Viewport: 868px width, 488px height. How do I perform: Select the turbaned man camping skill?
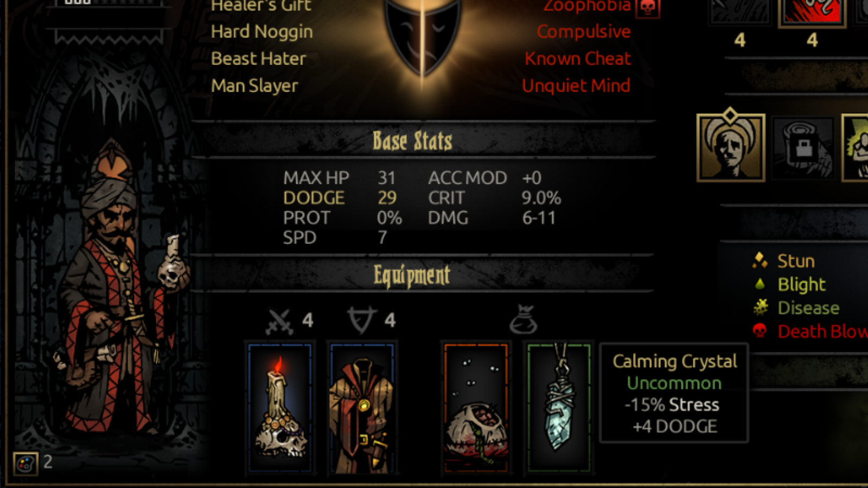[x=731, y=147]
